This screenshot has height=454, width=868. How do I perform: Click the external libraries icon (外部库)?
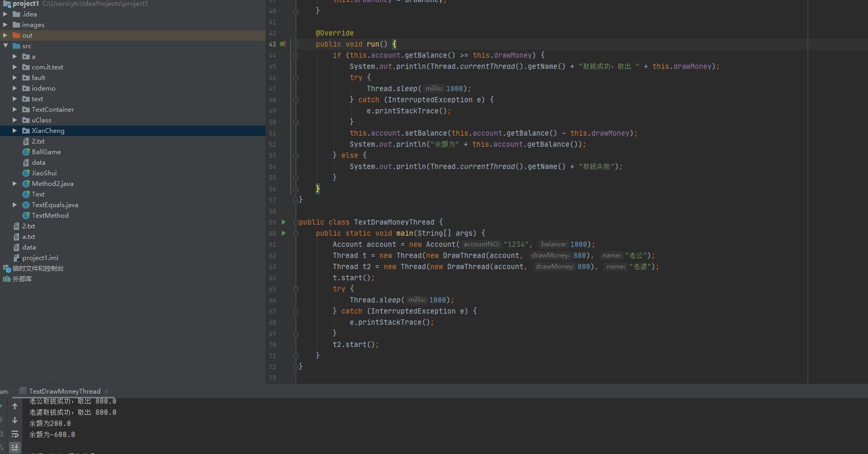tap(6, 279)
